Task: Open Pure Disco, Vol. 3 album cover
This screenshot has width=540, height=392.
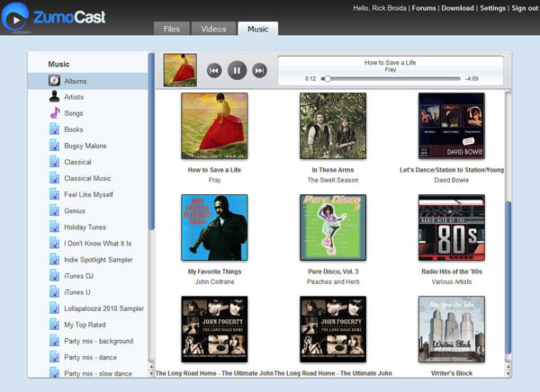Action: point(333,227)
